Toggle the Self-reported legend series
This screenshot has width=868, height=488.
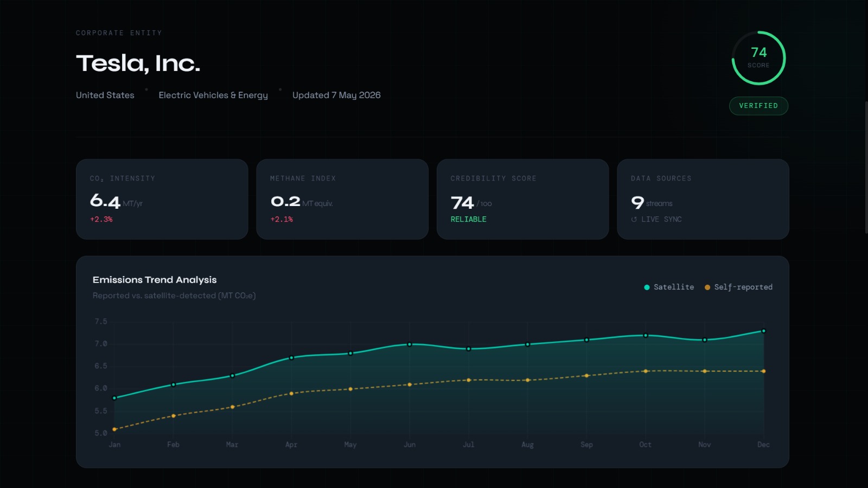738,287
